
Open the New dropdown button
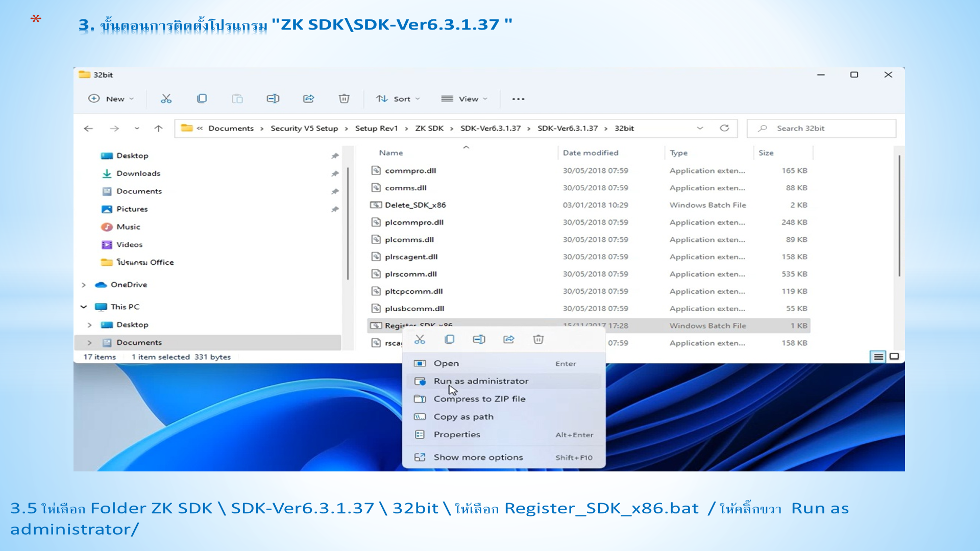pyautogui.click(x=111, y=99)
